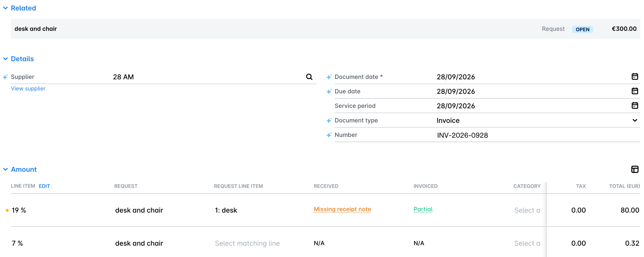The image size is (644, 257).
Task: Click the 0.32 total cell
Action: click(x=632, y=243)
